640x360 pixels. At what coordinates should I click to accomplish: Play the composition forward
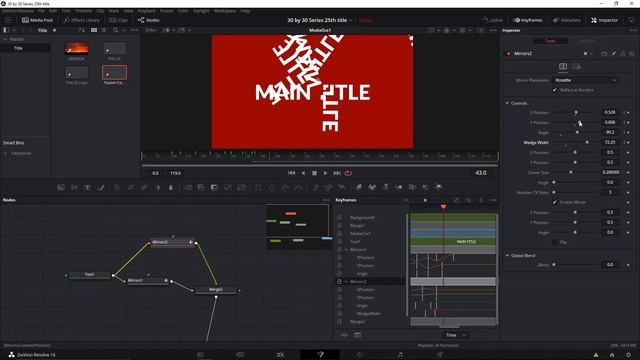pos(325,173)
